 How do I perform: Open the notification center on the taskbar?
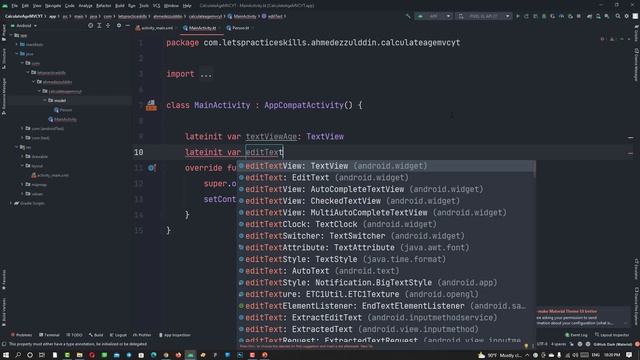[629, 355]
